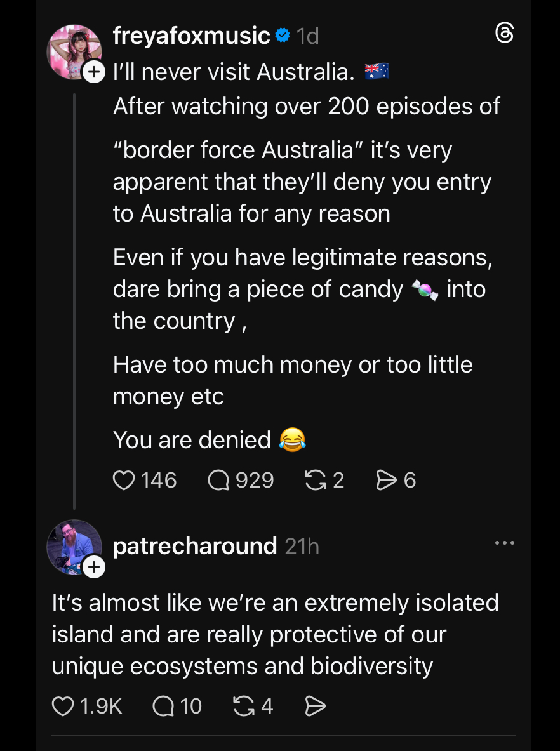Click the 21h timestamp on patrecharound's reply
This screenshot has width=560, height=751.
pyautogui.click(x=302, y=546)
